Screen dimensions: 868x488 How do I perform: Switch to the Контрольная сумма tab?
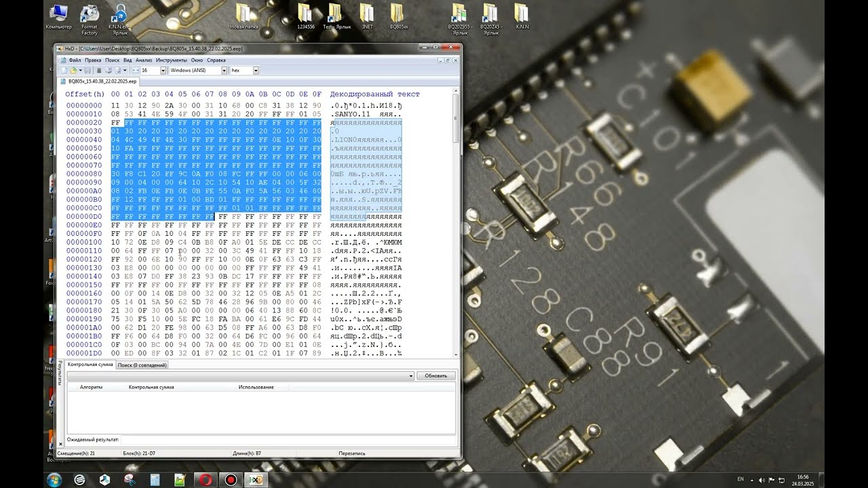(x=90, y=365)
